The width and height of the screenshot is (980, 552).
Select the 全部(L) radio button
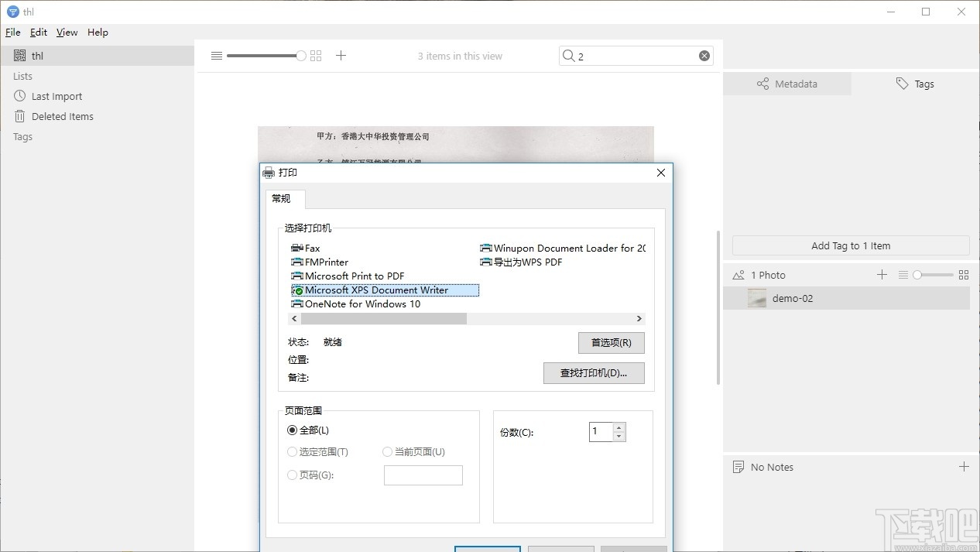292,430
